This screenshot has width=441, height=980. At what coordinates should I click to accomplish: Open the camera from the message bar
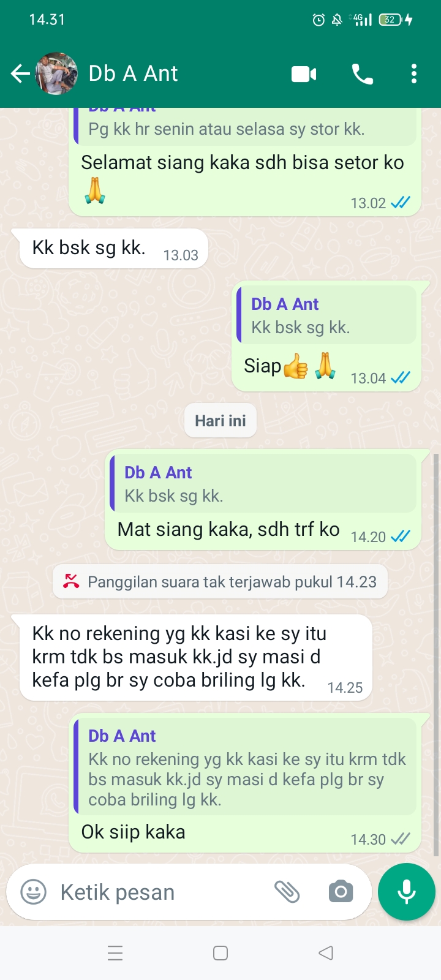point(341,892)
